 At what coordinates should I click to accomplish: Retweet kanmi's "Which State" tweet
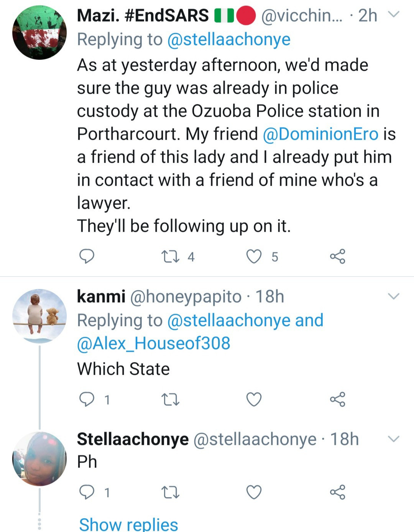pos(171,400)
